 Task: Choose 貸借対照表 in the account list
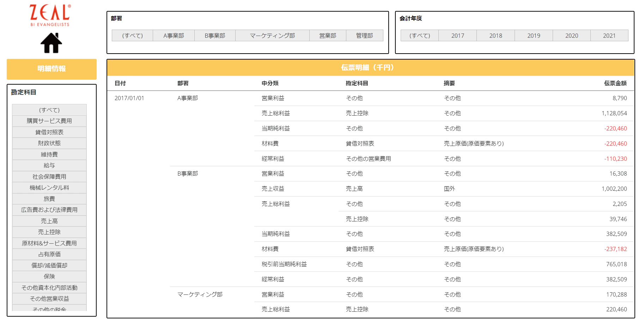tap(49, 132)
